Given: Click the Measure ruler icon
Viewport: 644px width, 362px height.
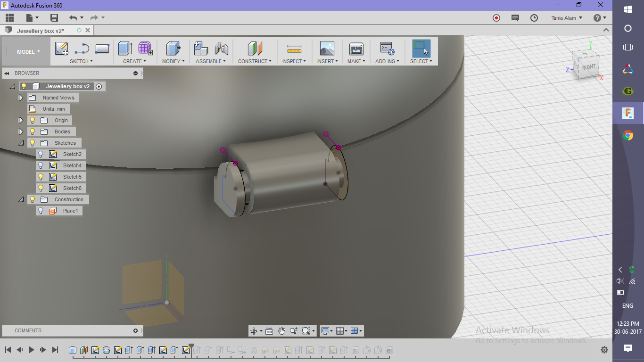Looking at the screenshot, I should click(294, 49).
